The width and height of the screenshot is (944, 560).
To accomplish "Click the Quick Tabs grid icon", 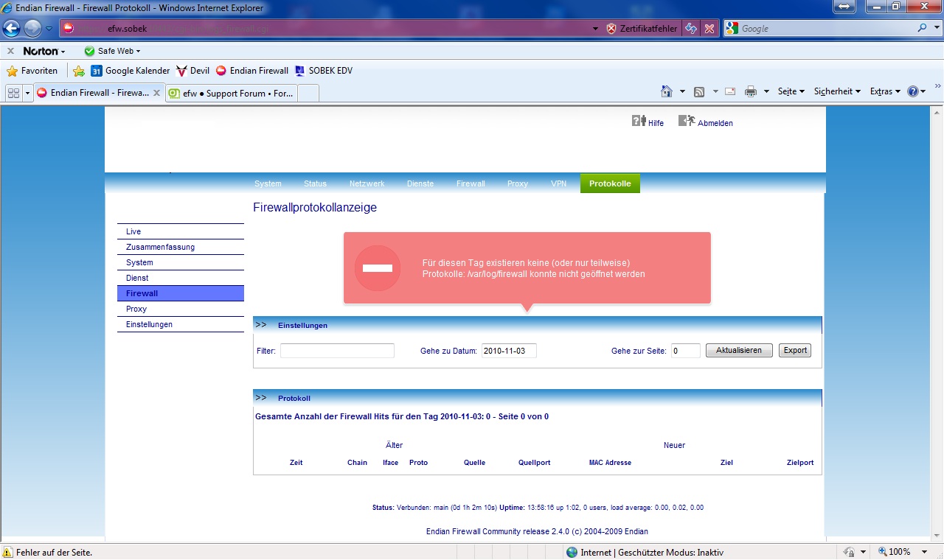I will (13, 94).
